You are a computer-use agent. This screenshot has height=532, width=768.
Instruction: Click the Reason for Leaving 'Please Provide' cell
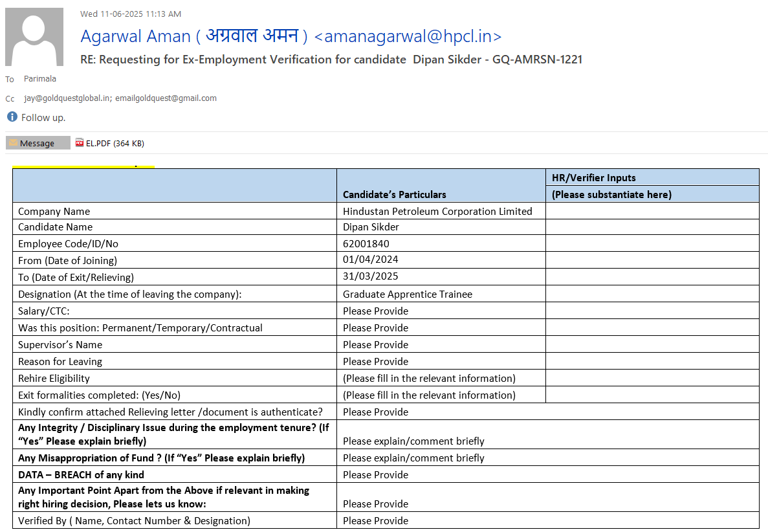[x=375, y=361]
